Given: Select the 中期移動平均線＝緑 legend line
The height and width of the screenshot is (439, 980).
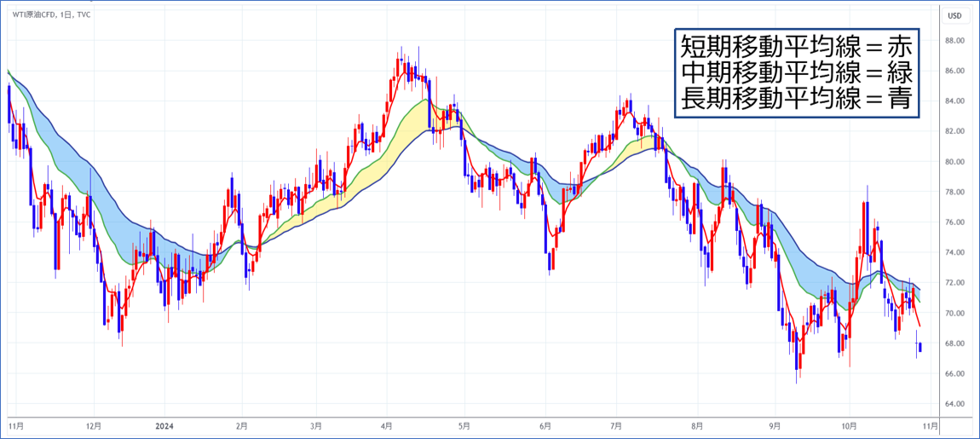Looking at the screenshot, I should [795, 72].
